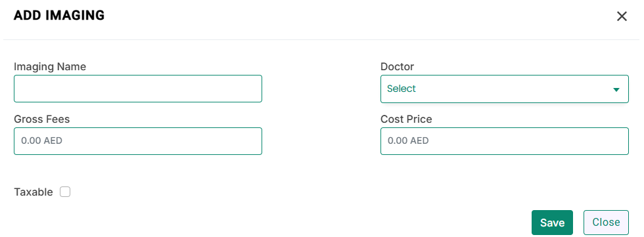The height and width of the screenshot is (237, 644).
Task: Click the Gross Fees label
Action: pos(42,119)
